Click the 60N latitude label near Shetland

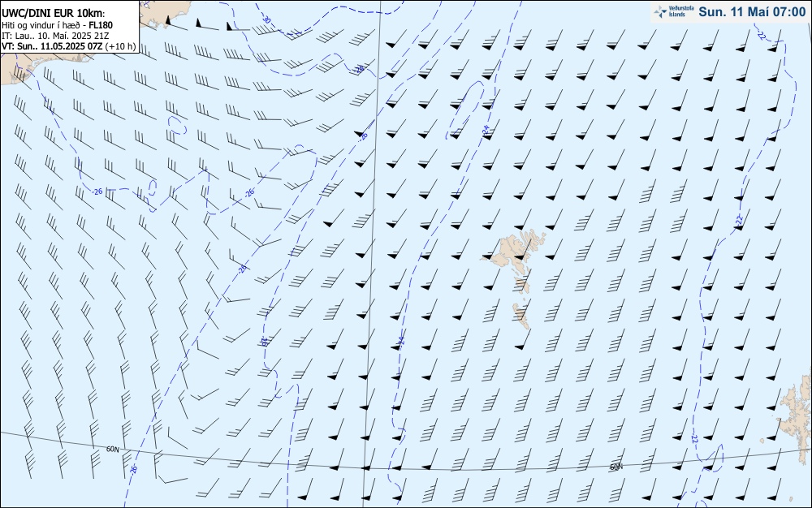[615, 467]
